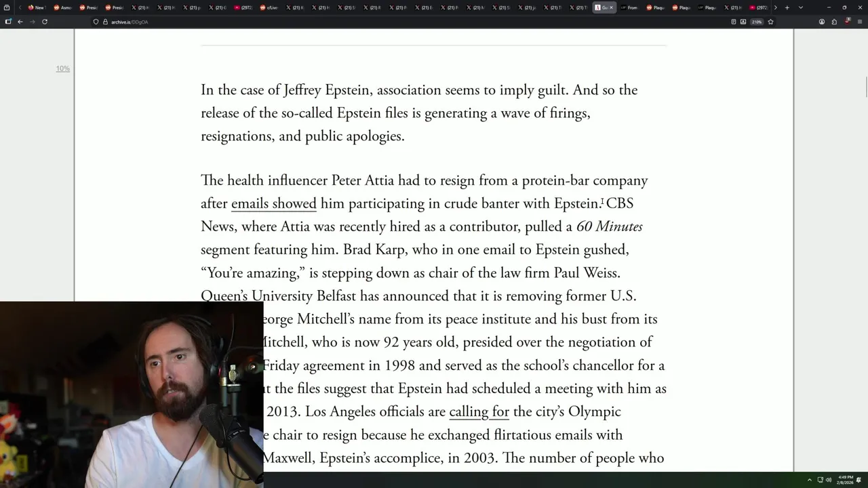
Task: Open the volume control tray icon
Action: point(829,480)
